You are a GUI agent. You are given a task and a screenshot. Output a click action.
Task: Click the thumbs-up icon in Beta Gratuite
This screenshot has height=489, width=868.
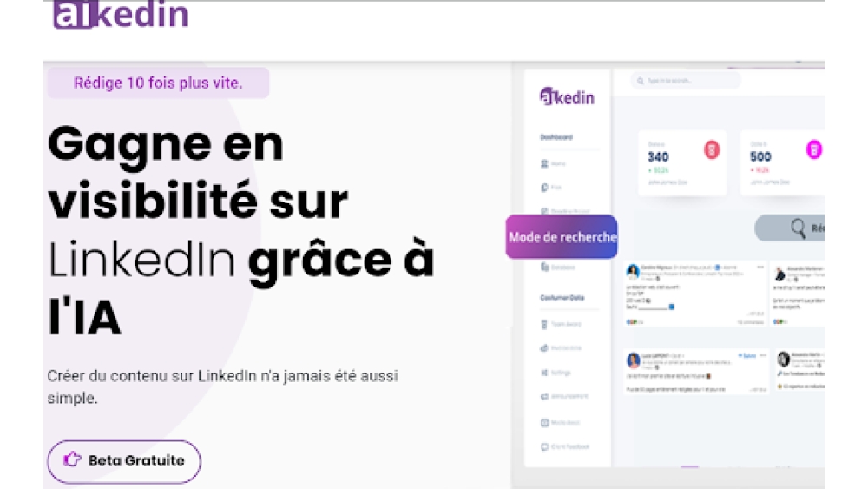[x=72, y=459]
